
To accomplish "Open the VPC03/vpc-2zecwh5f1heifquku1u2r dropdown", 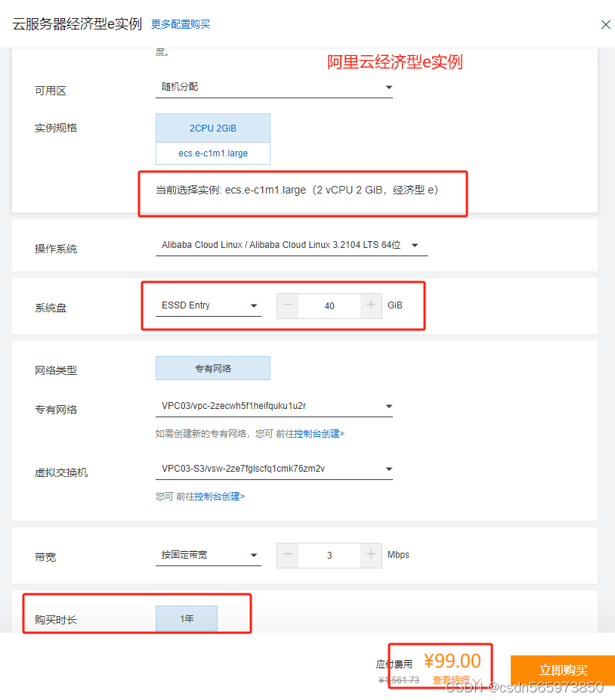I will click(274, 406).
